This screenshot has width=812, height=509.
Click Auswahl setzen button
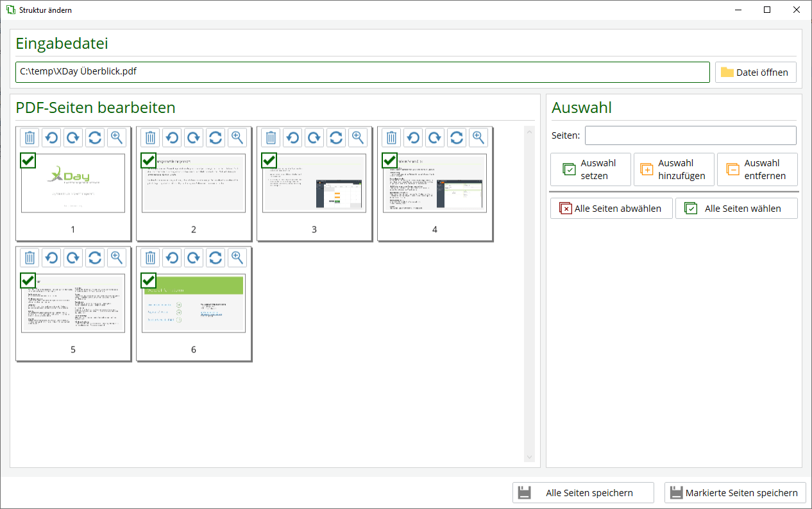pos(590,169)
